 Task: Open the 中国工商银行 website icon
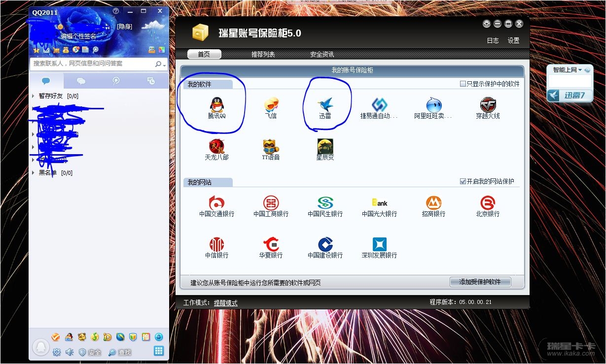(271, 206)
